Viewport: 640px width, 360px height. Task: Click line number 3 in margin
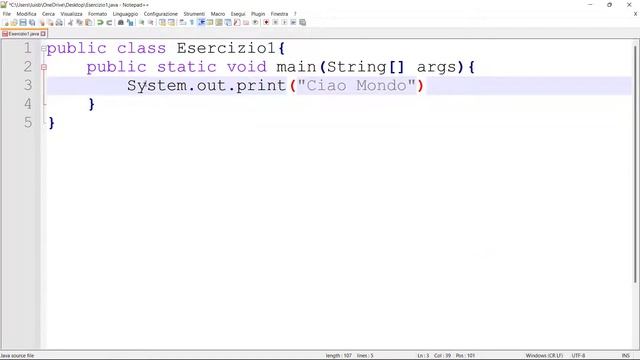pyautogui.click(x=27, y=85)
